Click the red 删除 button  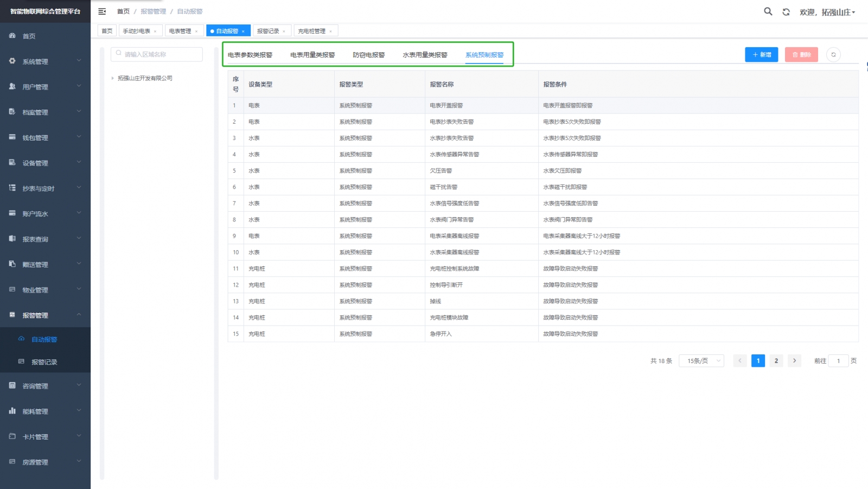(801, 55)
